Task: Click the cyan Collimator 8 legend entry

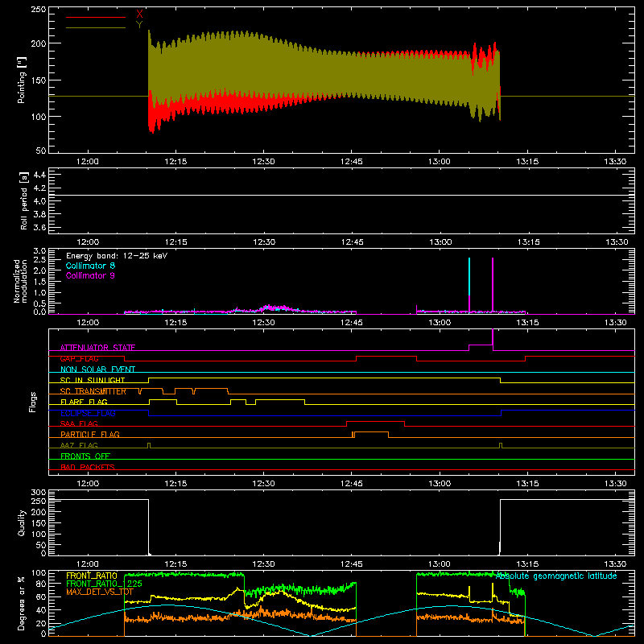Action: pos(90,266)
